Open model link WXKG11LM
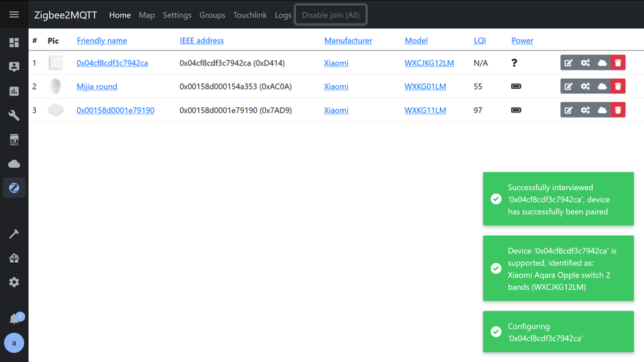The width and height of the screenshot is (644, 362). (x=425, y=110)
